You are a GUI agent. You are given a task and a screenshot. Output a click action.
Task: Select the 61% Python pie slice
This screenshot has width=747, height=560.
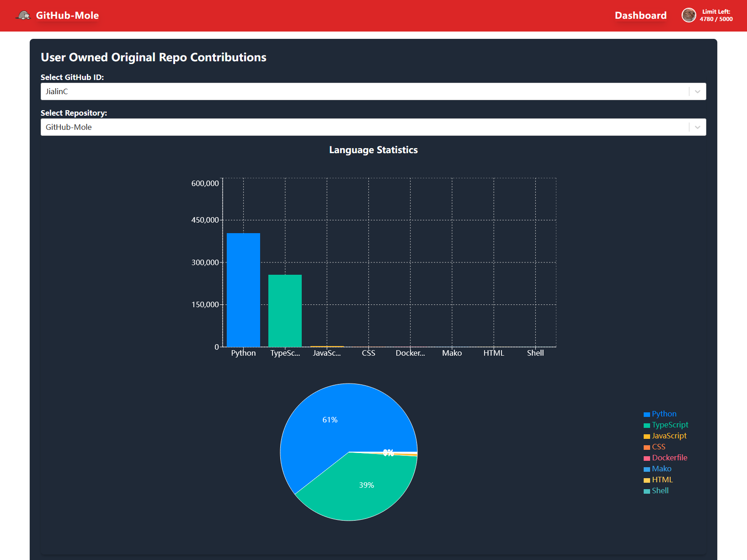[330, 419]
